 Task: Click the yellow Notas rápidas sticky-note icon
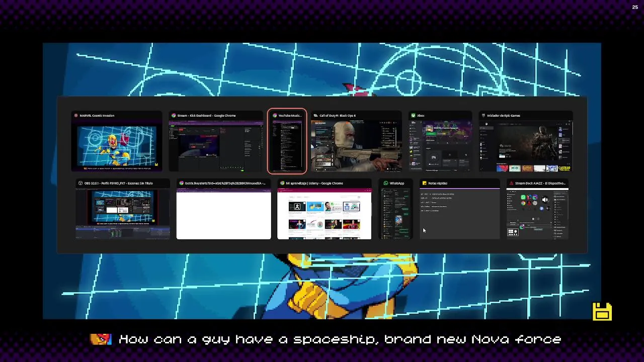(x=424, y=183)
